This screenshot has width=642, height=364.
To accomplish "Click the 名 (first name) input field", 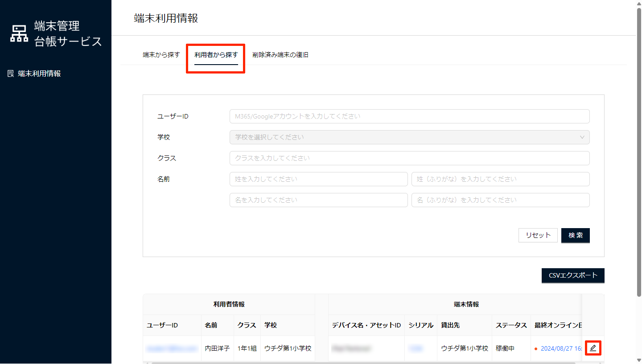I will (x=318, y=200).
